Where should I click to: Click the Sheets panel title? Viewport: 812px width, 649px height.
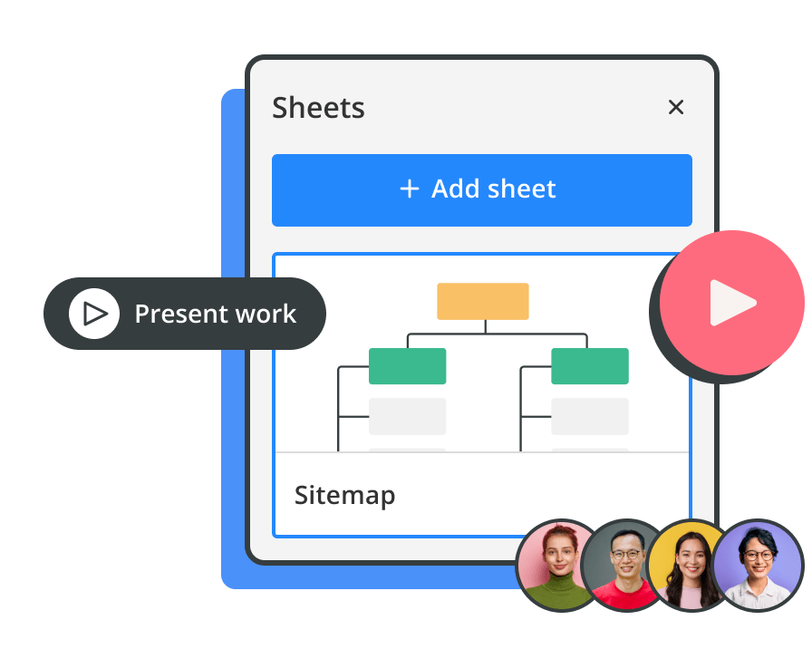[x=318, y=108]
